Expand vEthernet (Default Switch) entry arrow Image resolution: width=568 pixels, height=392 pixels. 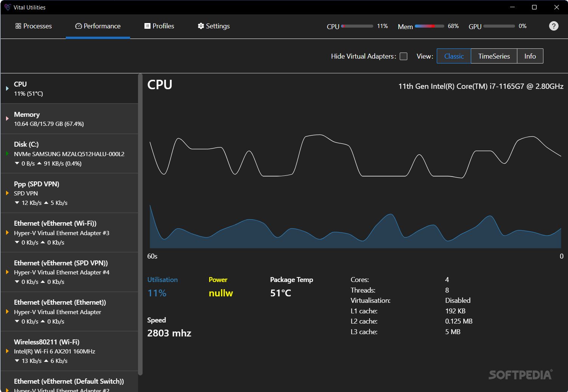coord(7,390)
